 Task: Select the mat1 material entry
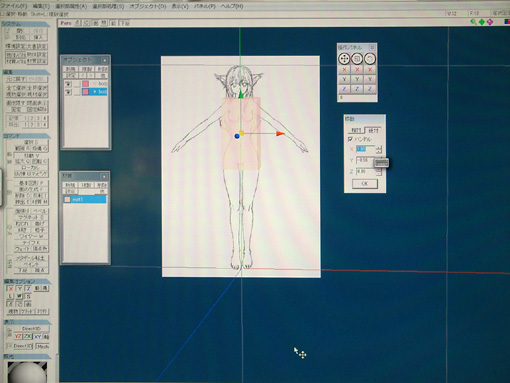(85, 199)
